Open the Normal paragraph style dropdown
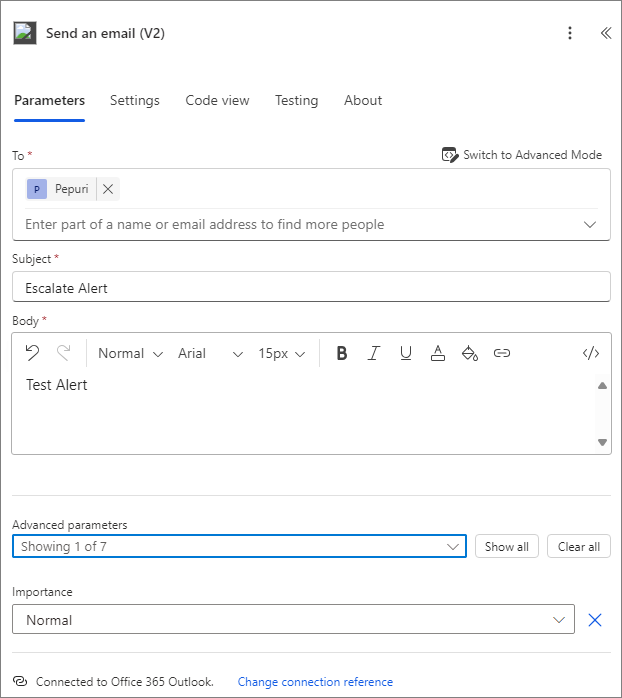622x698 pixels. [x=130, y=353]
